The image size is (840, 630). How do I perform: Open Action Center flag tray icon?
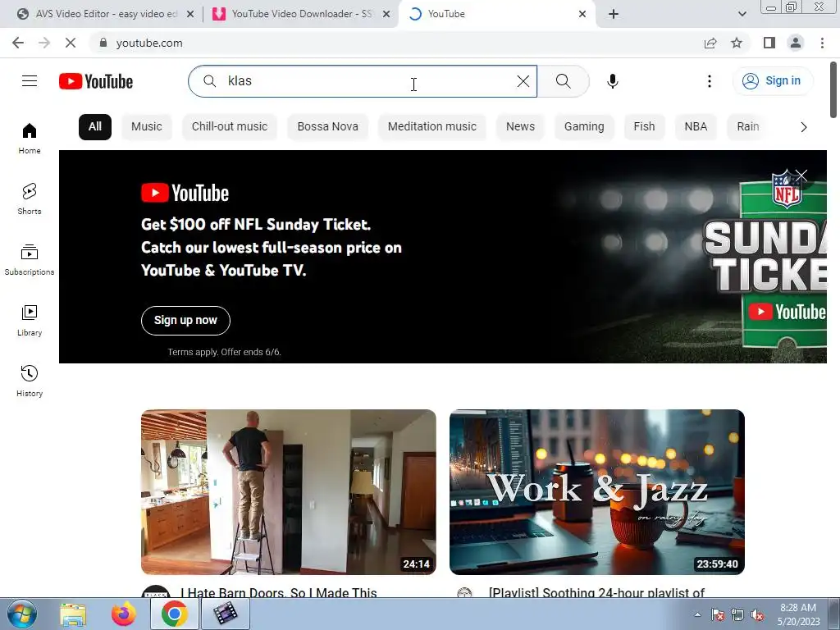(x=717, y=615)
